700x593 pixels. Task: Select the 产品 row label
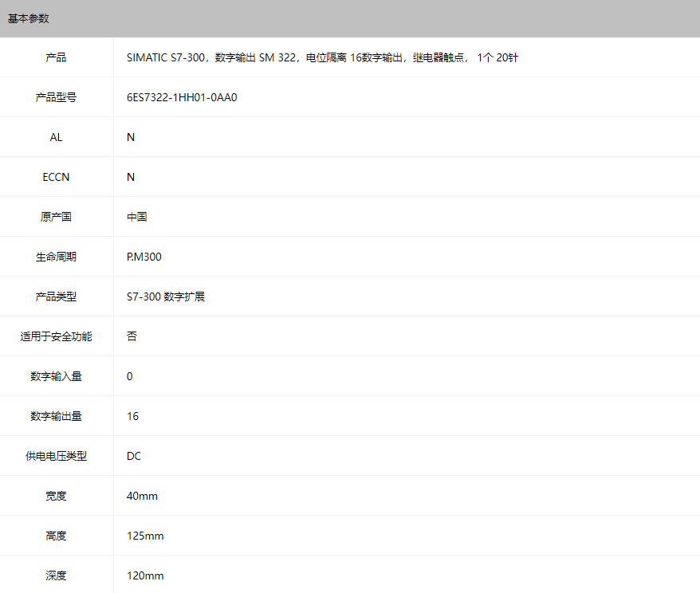click(56, 57)
